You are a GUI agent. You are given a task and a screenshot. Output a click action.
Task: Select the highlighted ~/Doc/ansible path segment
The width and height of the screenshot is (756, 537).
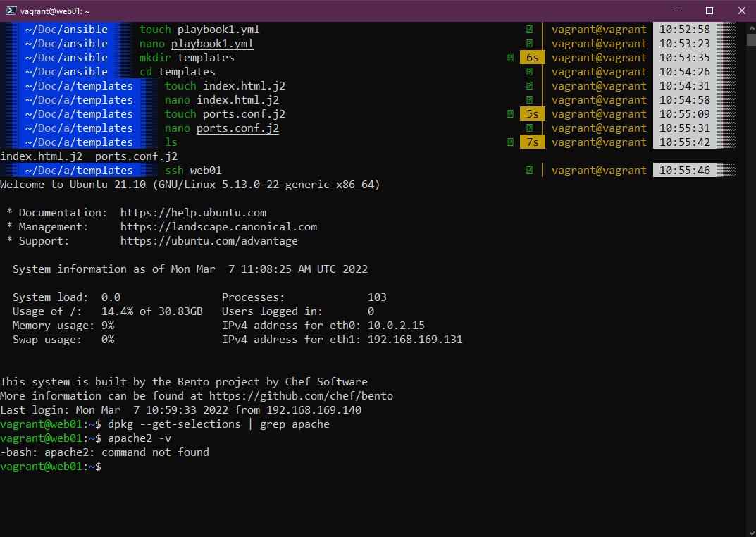pyautogui.click(x=66, y=29)
